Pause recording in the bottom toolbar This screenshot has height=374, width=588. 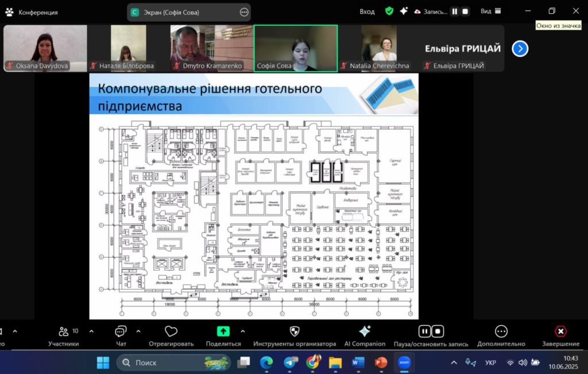[424, 332]
